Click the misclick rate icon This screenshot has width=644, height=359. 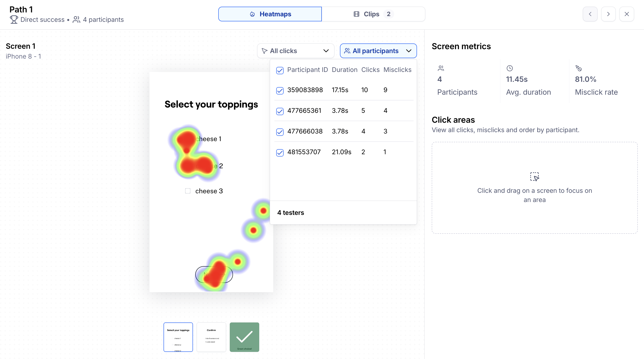(578, 68)
